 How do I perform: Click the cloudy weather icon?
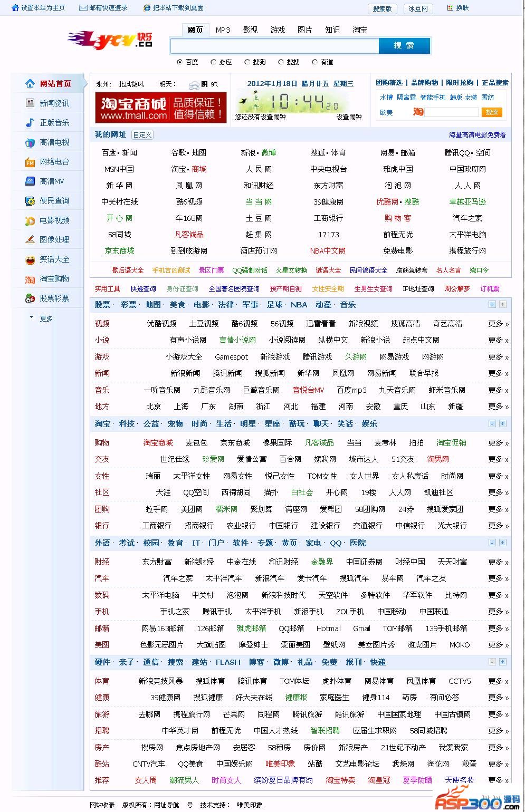[194, 84]
